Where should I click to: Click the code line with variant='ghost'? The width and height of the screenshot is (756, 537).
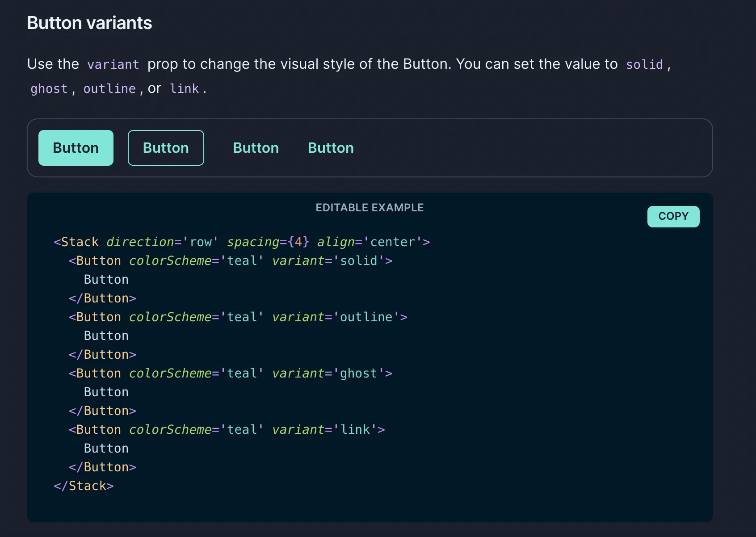[x=231, y=373]
